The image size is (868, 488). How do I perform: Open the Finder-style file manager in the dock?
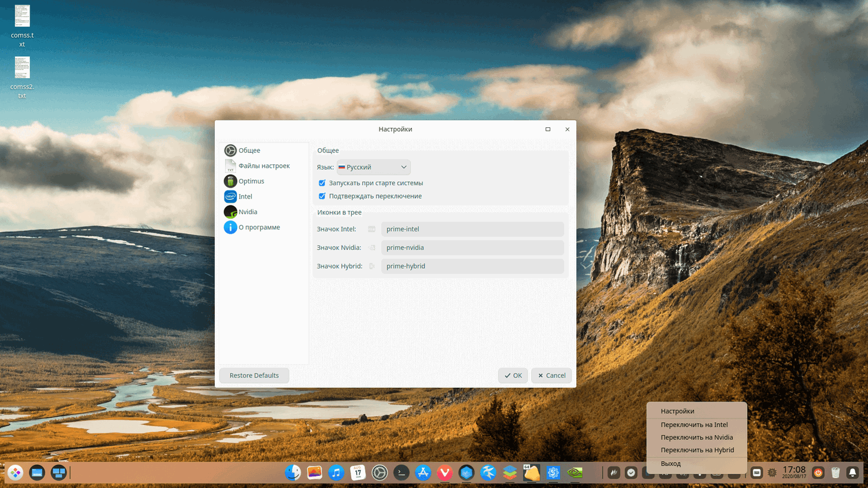[293, 473]
